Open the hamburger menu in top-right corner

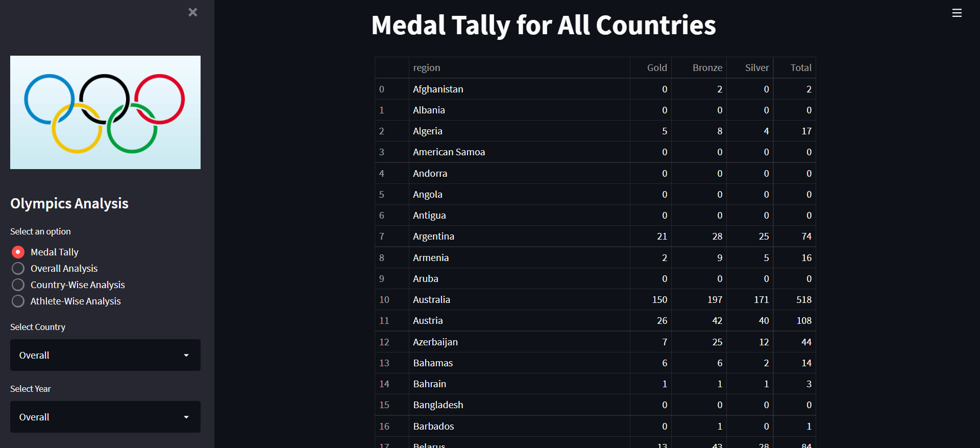tap(957, 13)
